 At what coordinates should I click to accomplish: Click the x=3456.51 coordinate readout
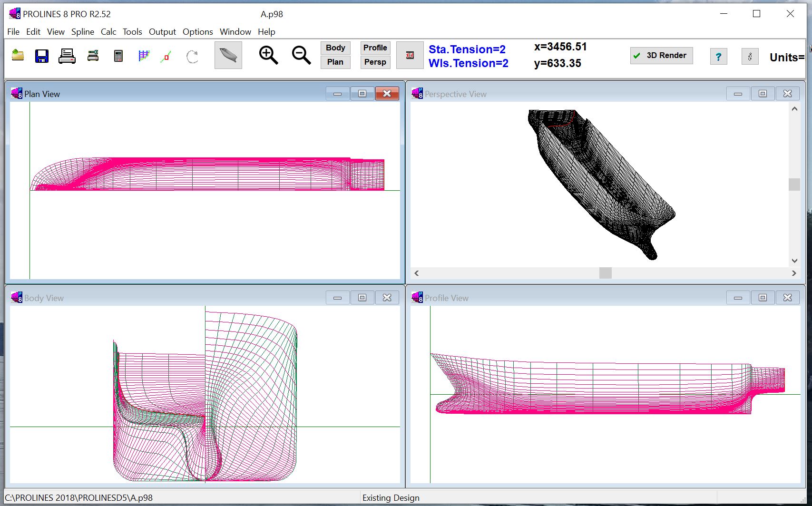tap(560, 47)
